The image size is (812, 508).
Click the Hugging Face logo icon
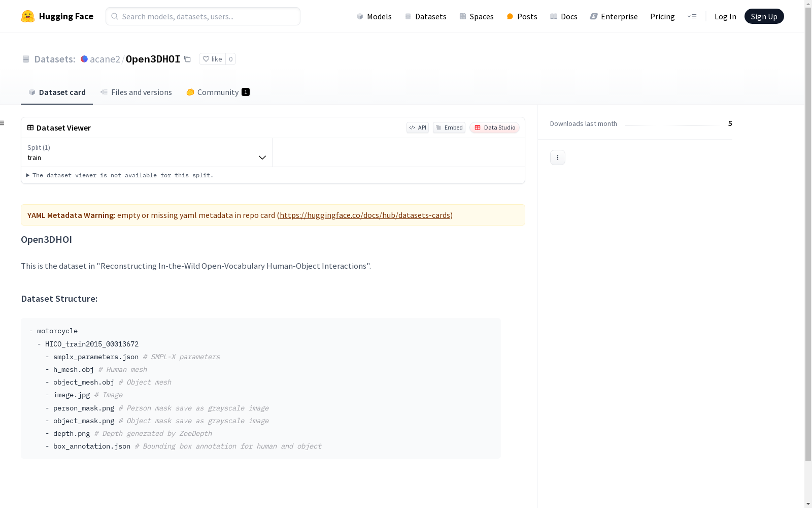(x=28, y=16)
